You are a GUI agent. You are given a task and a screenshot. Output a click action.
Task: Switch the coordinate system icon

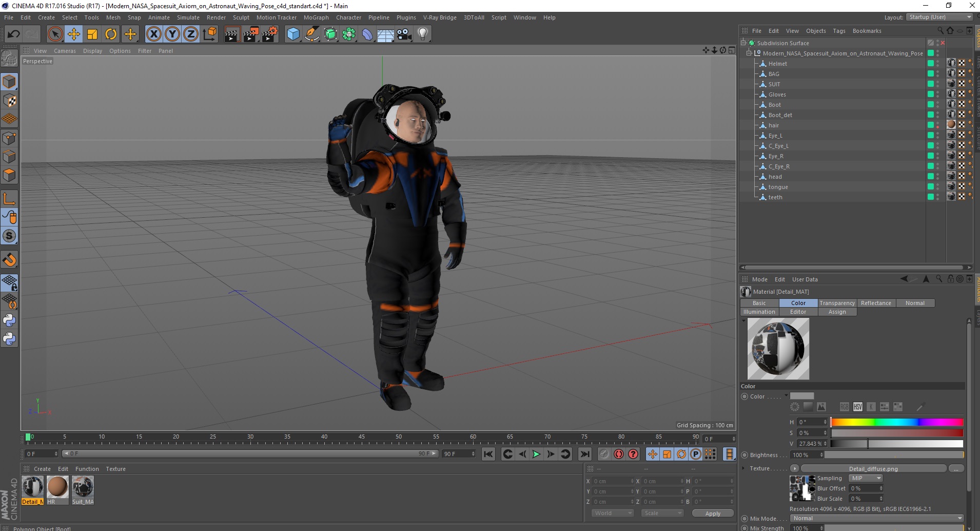click(209, 34)
